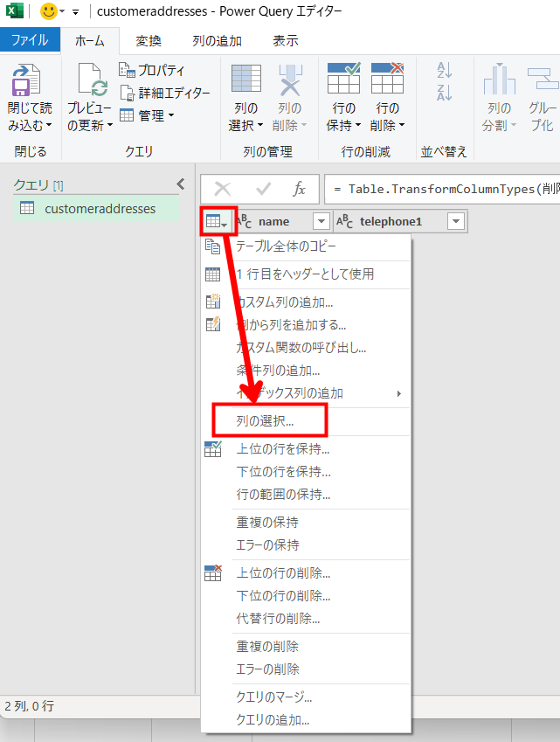This screenshot has width=560, height=742.
Task: Choose エラーの削除 menu item
Action: [x=306, y=669]
